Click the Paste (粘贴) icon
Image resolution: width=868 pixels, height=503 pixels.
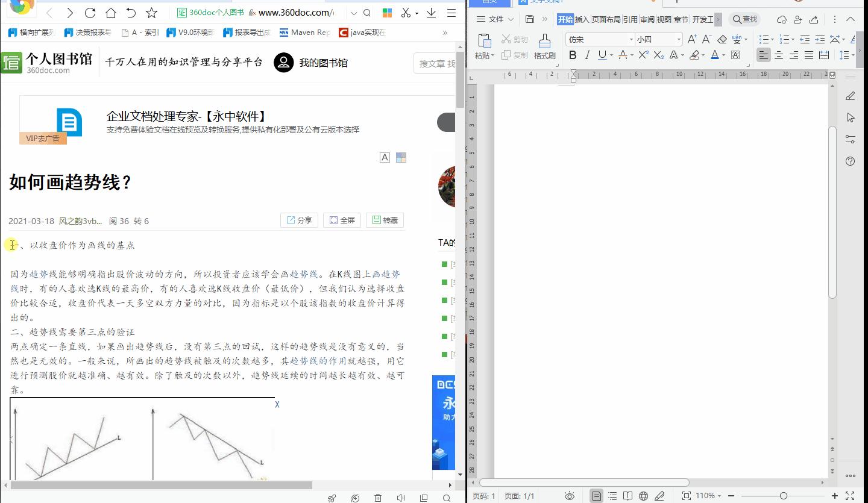485,42
